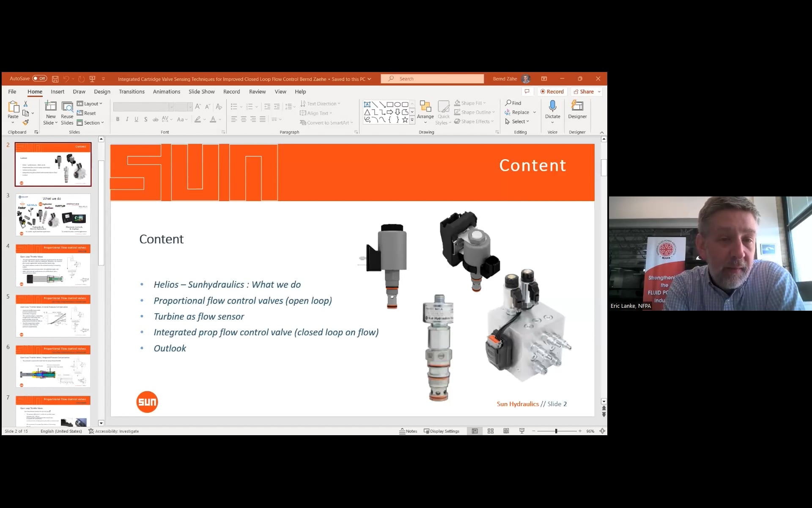Toggle Align Left paragraph button
The width and height of the screenshot is (812, 508).
point(234,119)
